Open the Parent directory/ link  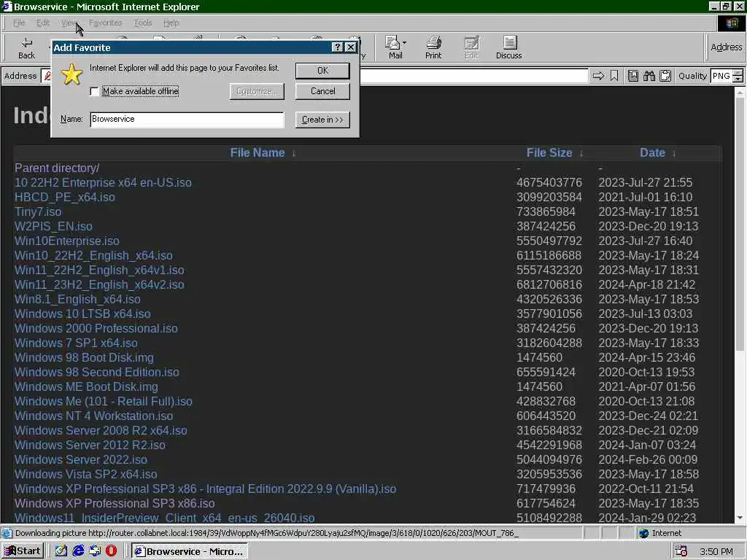coord(57,168)
